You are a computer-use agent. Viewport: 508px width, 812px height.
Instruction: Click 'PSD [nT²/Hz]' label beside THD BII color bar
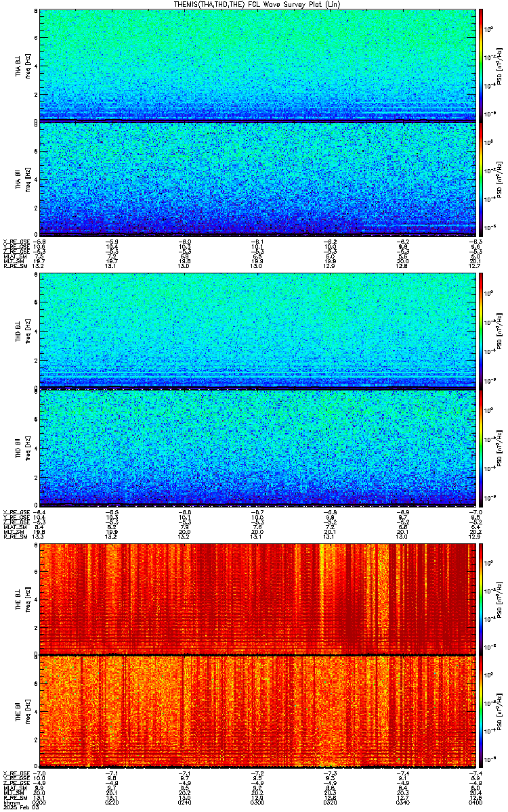(x=499, y=447)
